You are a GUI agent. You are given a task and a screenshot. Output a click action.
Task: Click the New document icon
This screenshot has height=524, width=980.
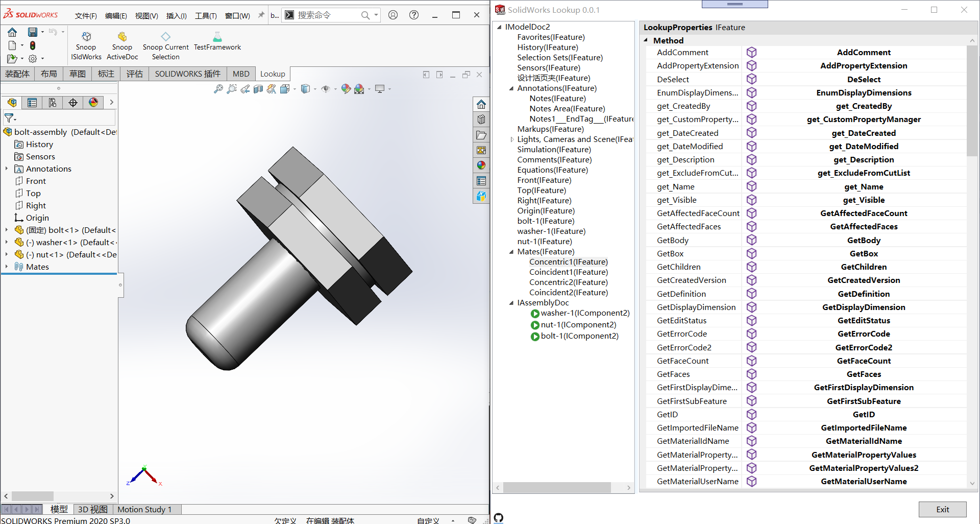12,45
